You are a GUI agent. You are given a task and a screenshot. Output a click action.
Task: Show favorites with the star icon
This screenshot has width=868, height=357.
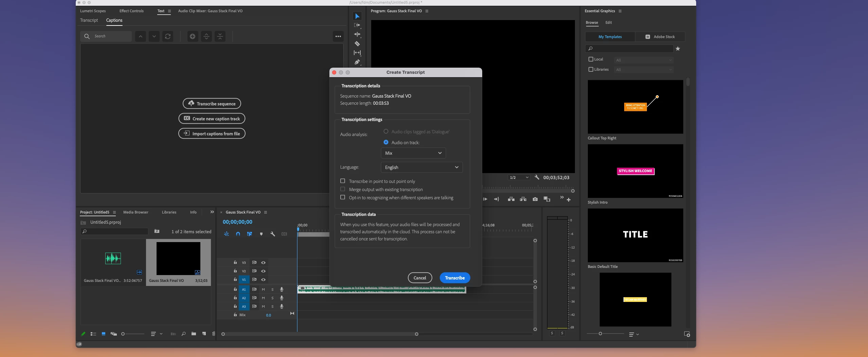pos(678,49)
